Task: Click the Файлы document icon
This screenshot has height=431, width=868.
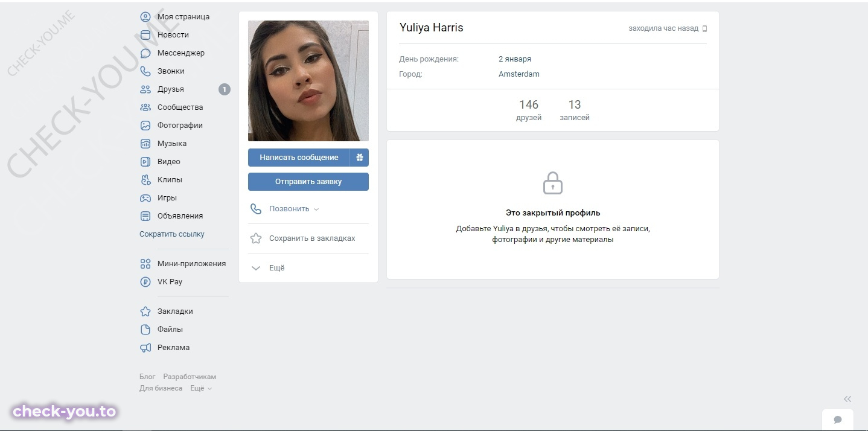Action: 145,330
